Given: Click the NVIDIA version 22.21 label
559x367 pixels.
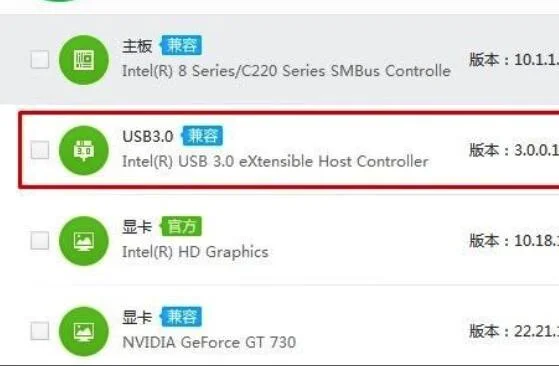Looking at the screenshot, I should tap(514, 331).
